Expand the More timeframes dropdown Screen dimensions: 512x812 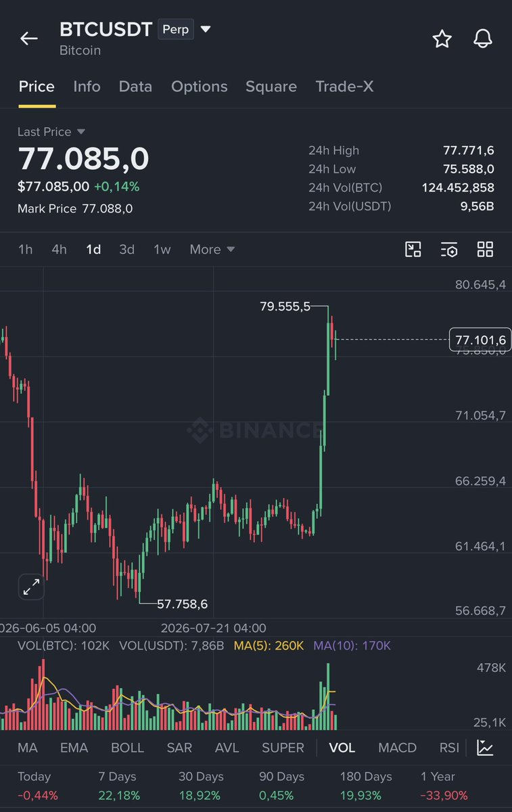[212, 249]
